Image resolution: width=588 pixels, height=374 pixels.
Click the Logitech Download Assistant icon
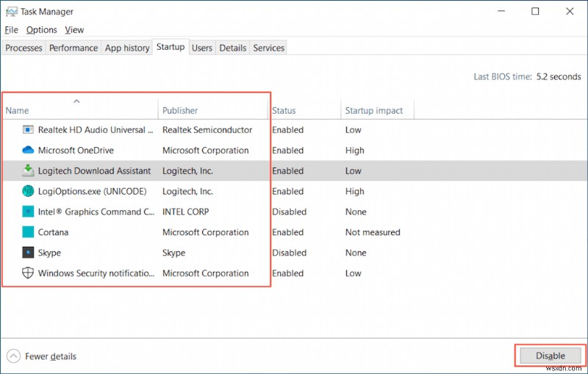tap(28, 170)
